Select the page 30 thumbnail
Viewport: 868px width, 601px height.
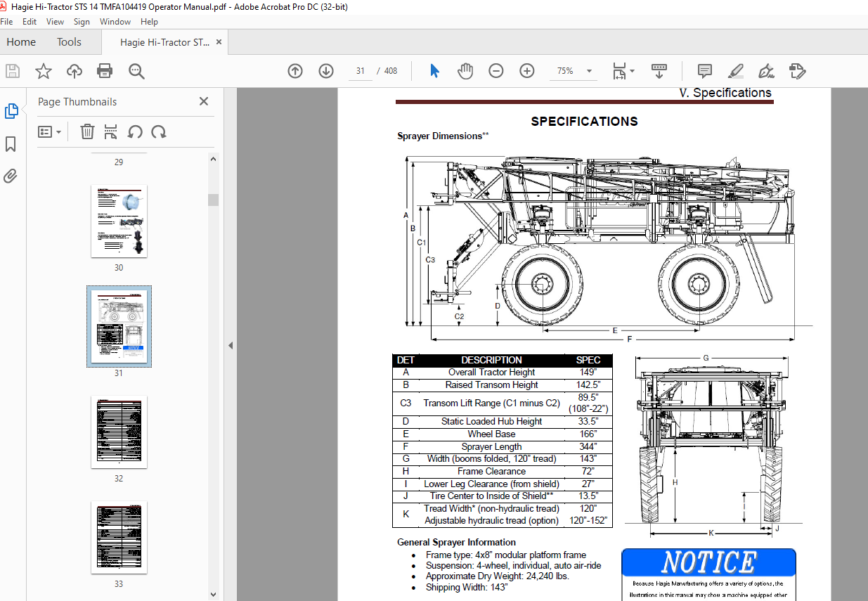click(x=119, y=221)
